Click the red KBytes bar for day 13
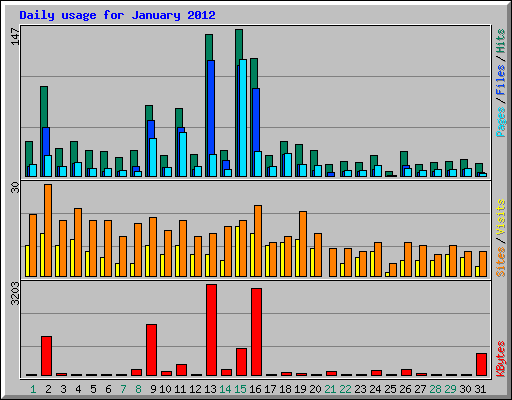 click(211, 330)
